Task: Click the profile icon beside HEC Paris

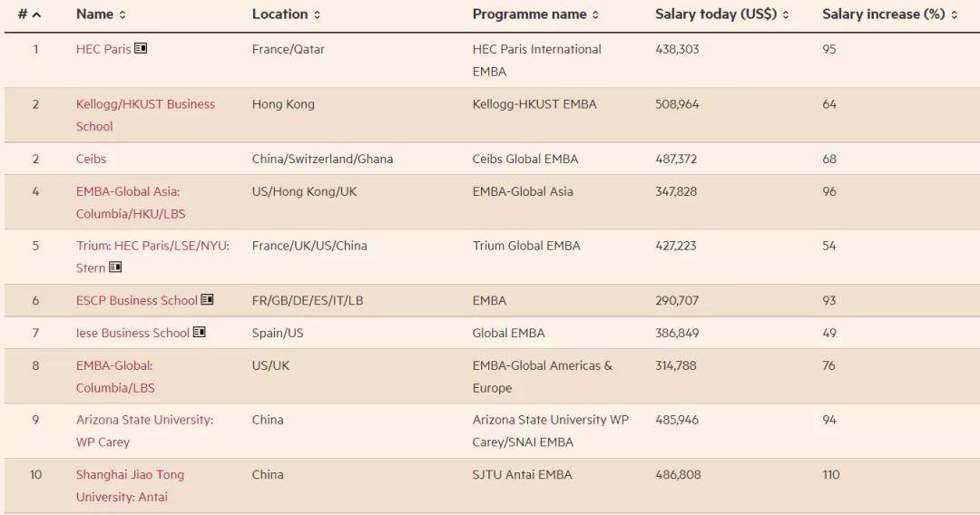Action: tap(141, 49)
